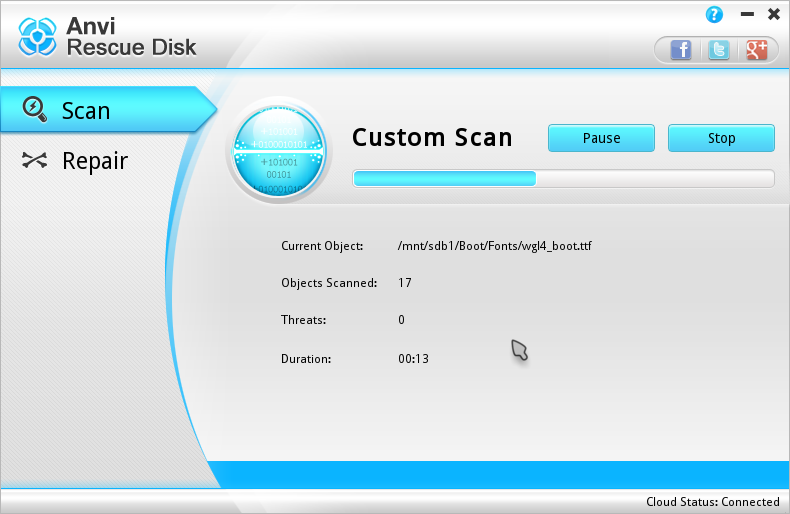Click the Anvi Rescue Disk logo icon
The image size is (790, 514).
pos(37,37)
